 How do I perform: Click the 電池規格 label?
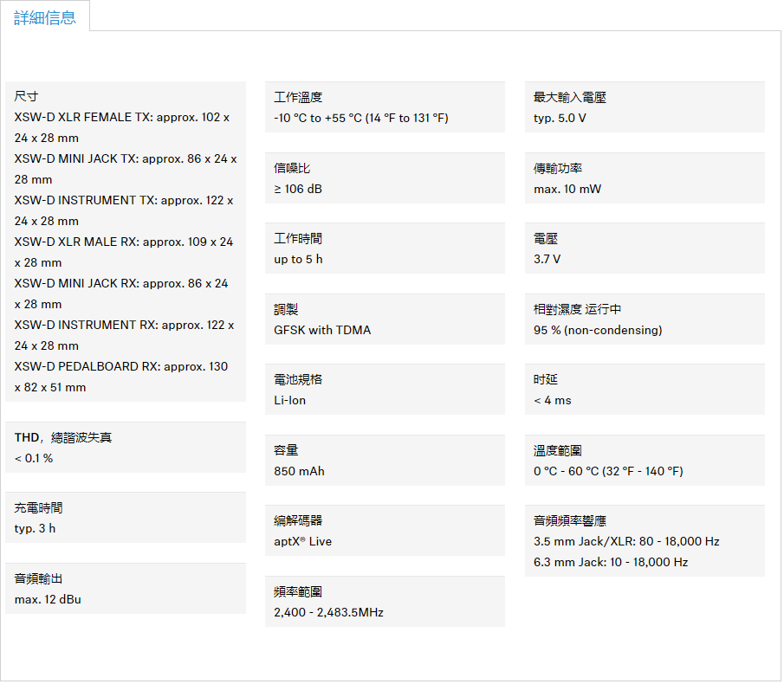pos(299,380)
